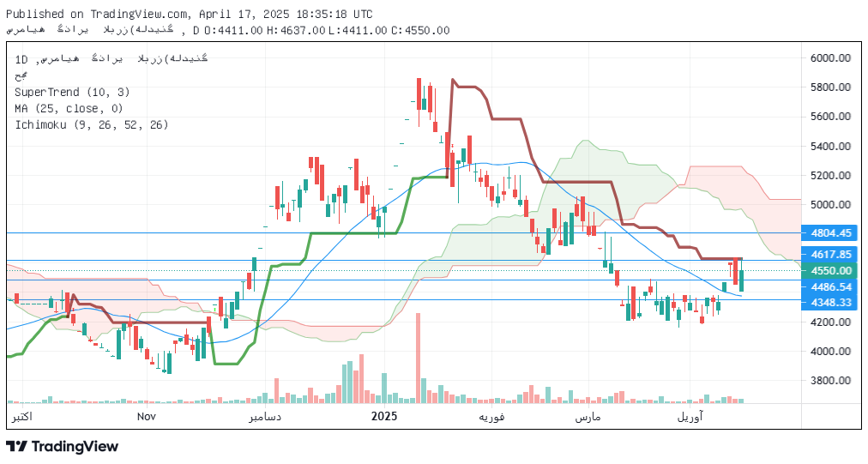This screenshot has height=464, width=868.
Task: Click the TradingView logo icon
Action: pyautogui.click(x=17, y=446)
